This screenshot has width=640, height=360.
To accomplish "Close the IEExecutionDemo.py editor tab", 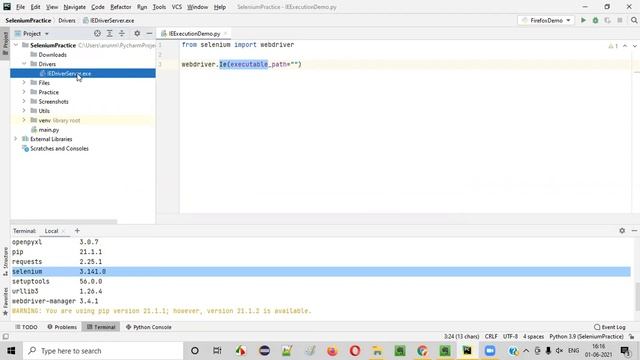I will point(225,33).
